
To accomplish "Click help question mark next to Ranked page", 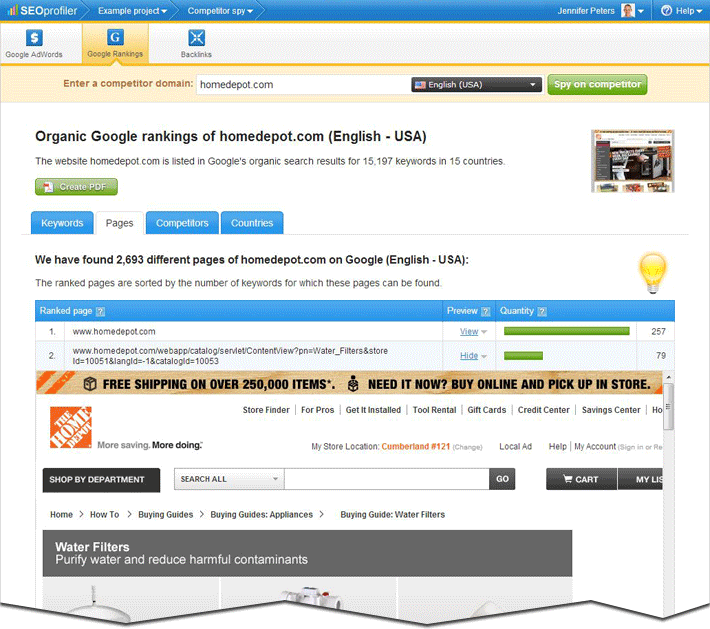I will pos(101,312).
